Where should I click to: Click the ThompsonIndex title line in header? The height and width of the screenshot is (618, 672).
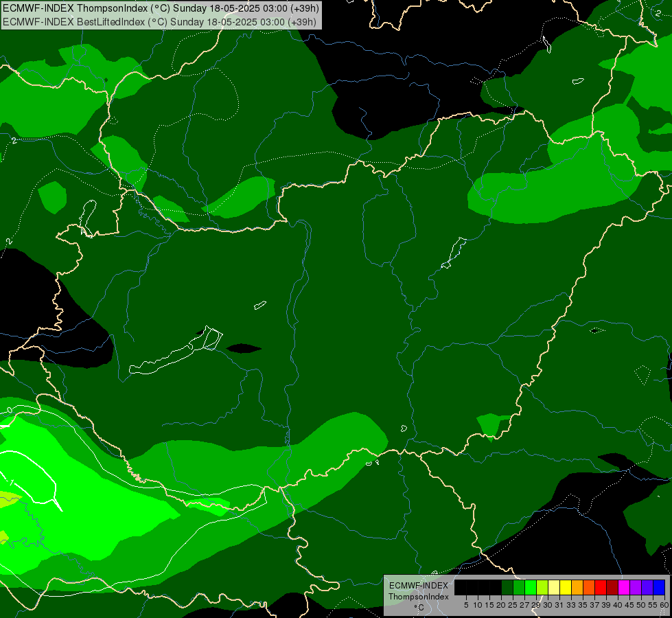pyautogui.click(x=161, y=8)
